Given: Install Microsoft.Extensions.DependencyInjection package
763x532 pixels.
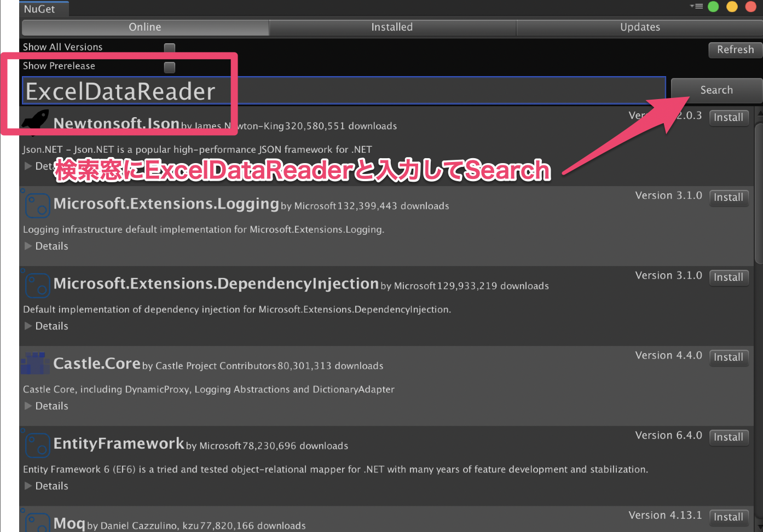Looking at the screenshot, I should pyautogui.click(x=729, y=277).
